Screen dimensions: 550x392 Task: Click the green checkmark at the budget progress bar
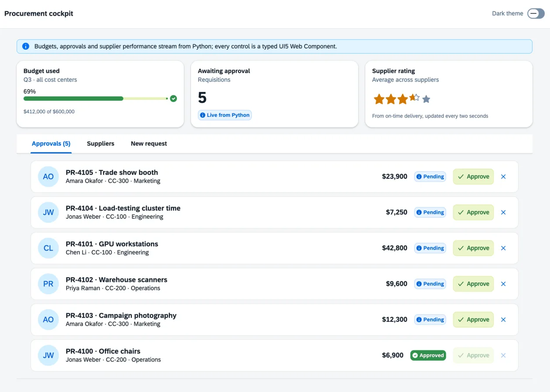(173, 99)
